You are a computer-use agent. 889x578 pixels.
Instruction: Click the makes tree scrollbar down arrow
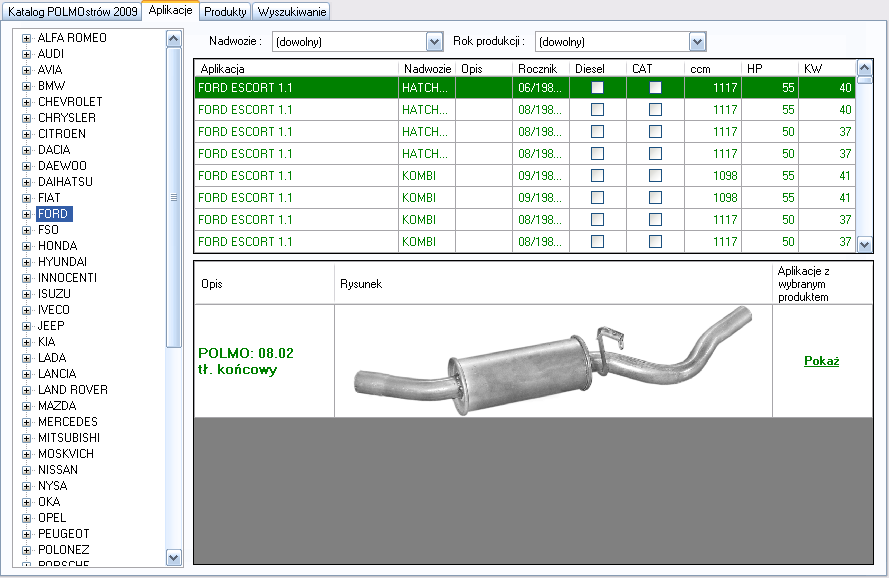[x=173, y=558]
